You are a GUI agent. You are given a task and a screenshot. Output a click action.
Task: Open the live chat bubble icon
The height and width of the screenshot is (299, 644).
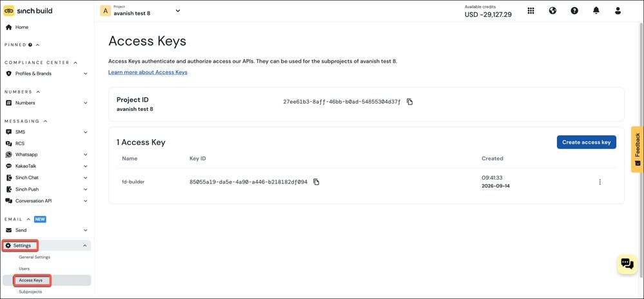tap(627, 264)
